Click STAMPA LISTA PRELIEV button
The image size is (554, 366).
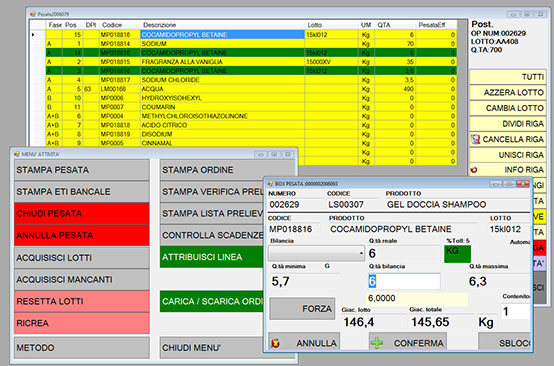pyautogui.click(x=212, y=213)
